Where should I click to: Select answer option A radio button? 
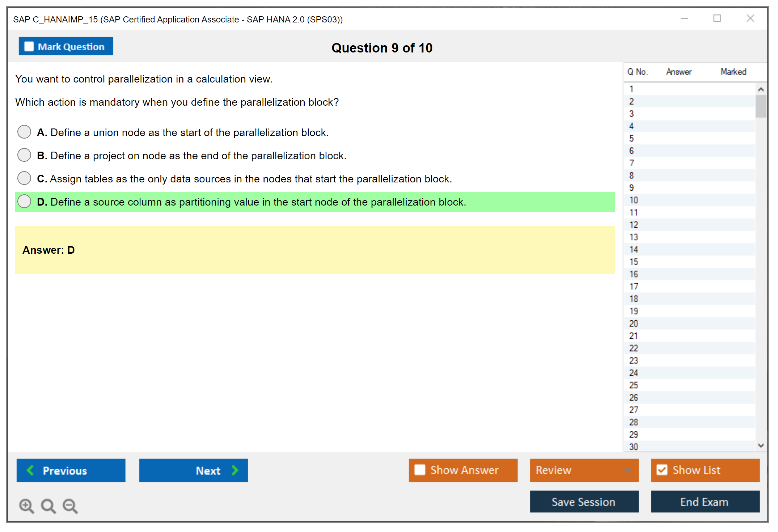point(24,132)
